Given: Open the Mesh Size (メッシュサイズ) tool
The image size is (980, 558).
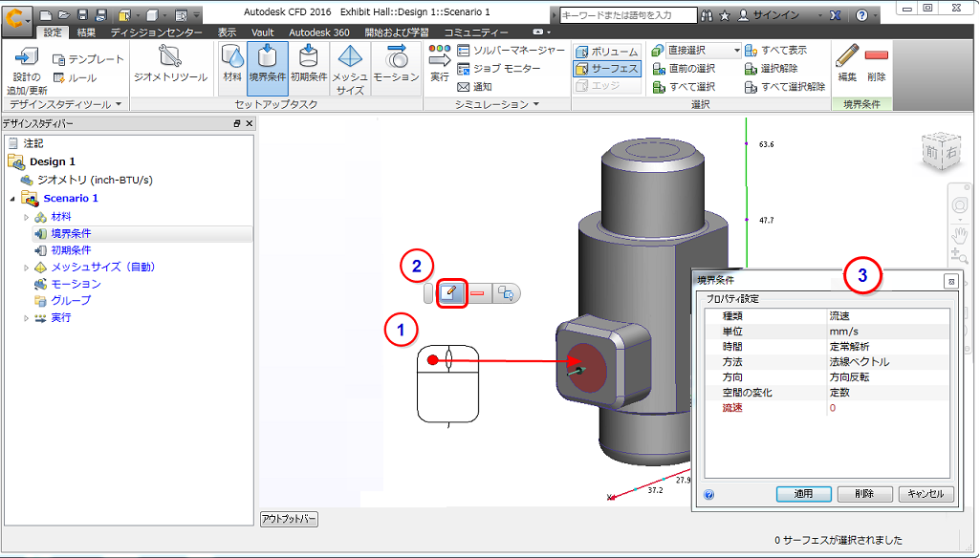Looking at the screenshot, I should (x=350, y=69).
